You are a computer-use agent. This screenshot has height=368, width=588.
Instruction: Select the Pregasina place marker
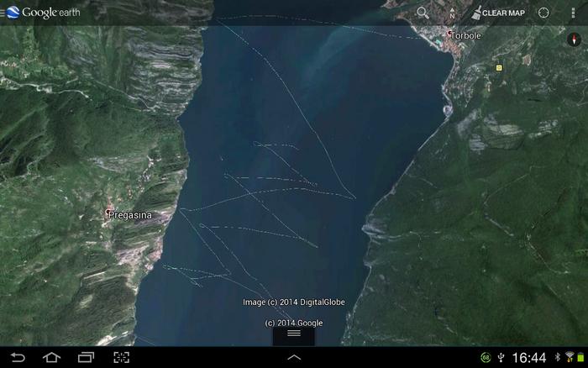pos(108,215)
